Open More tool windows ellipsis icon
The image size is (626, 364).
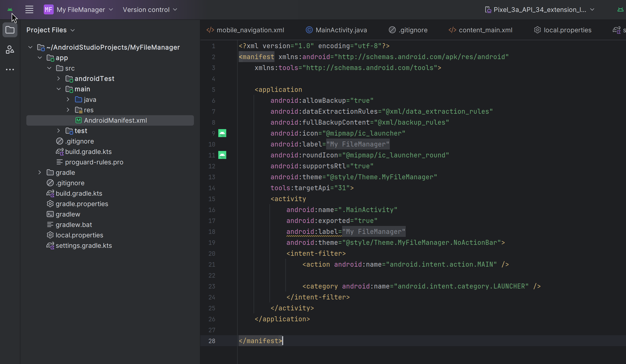point(10,70)
